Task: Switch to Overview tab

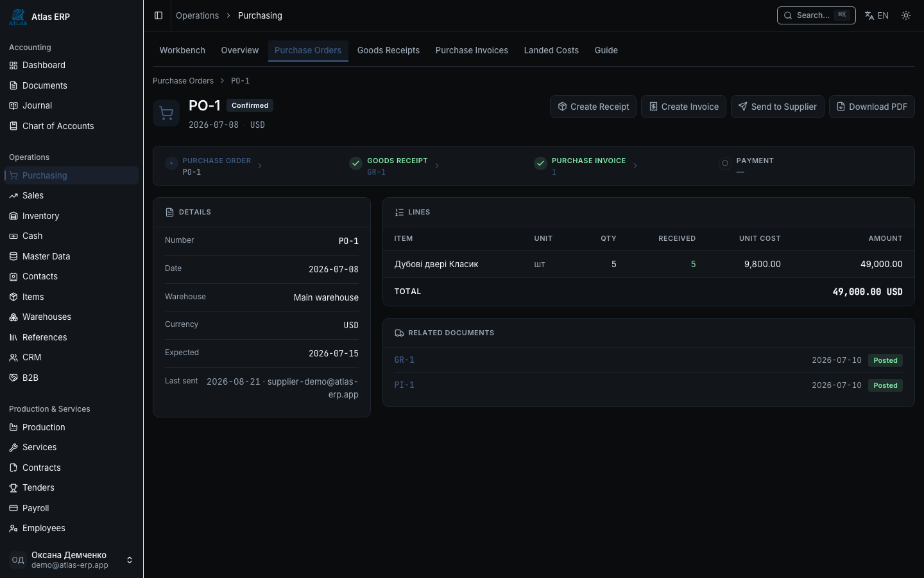Action: coord(240,50)
